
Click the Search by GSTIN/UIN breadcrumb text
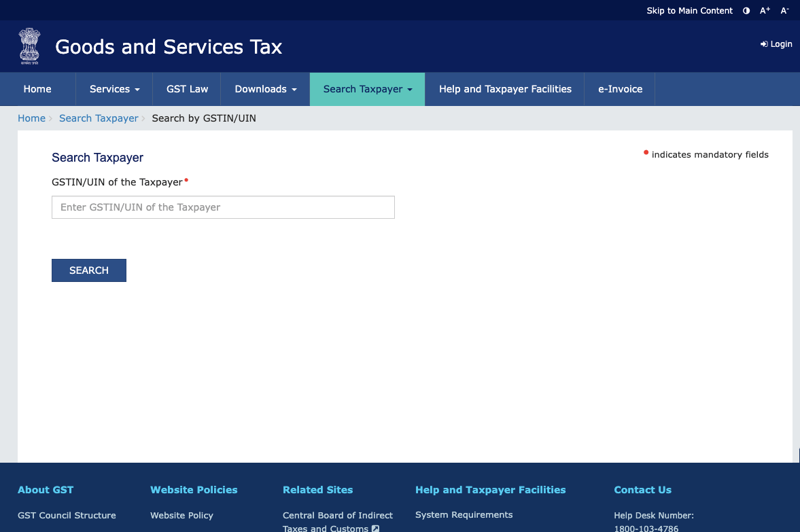[204, 118]
